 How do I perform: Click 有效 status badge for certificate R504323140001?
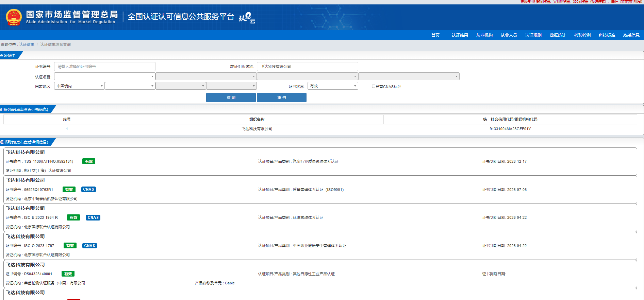click(68, 274)
